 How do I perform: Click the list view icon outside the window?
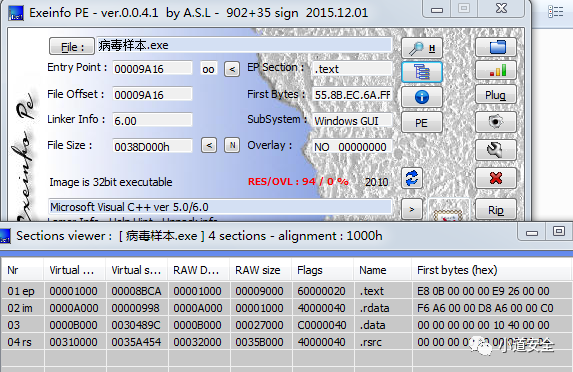click(555, 12)
